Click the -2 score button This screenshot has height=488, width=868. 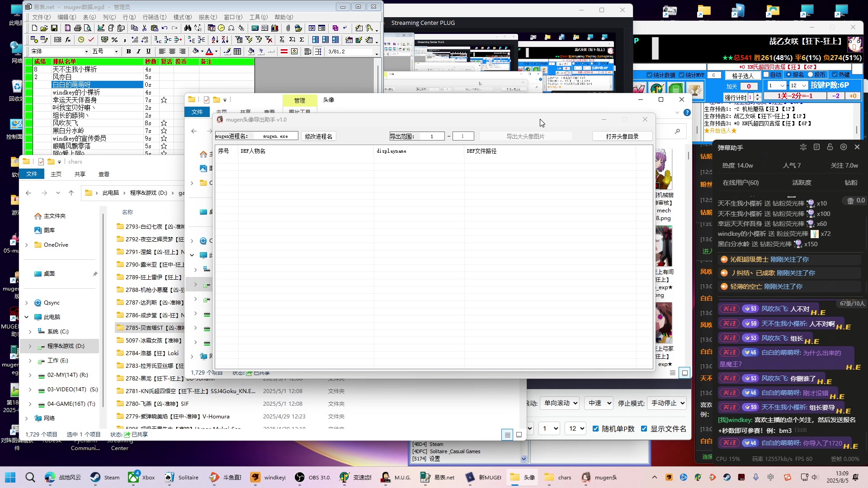pos(835,96)
